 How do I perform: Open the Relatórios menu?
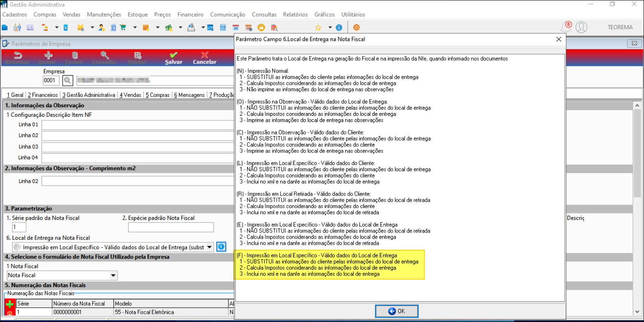(x=295, y=15)
